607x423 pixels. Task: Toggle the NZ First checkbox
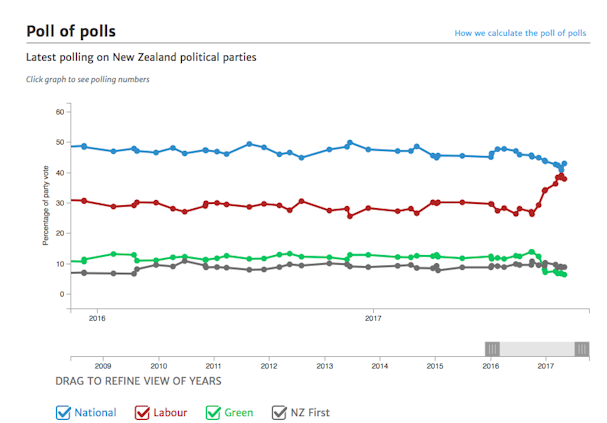point(280,412)
